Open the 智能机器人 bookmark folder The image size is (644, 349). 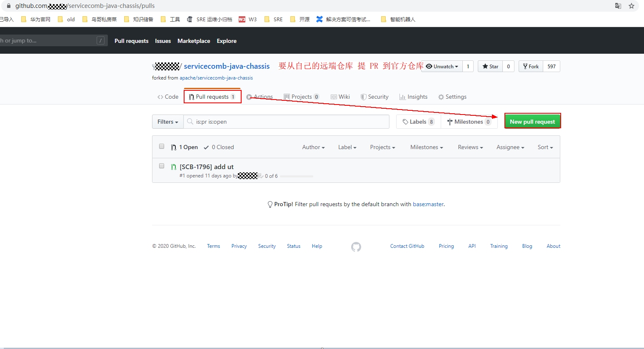point(398,19)
